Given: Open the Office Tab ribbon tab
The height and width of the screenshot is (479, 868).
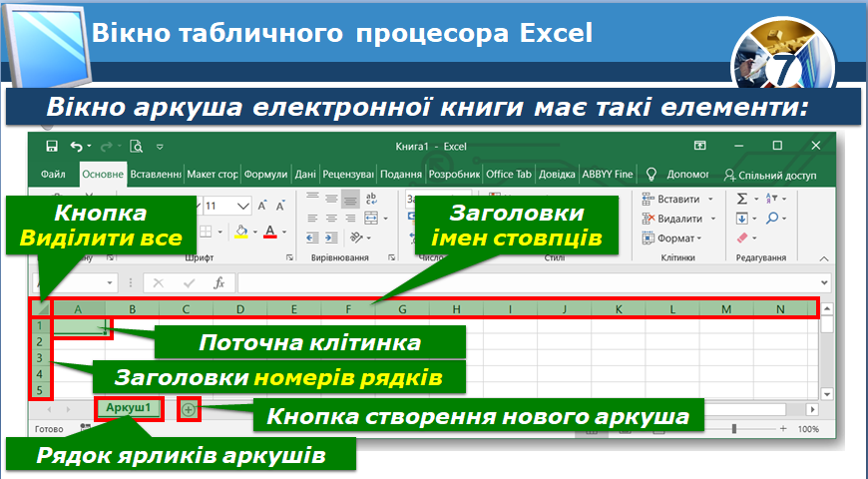Looking at the screenshot, I should pyautogui.click(x=509, y=175).
